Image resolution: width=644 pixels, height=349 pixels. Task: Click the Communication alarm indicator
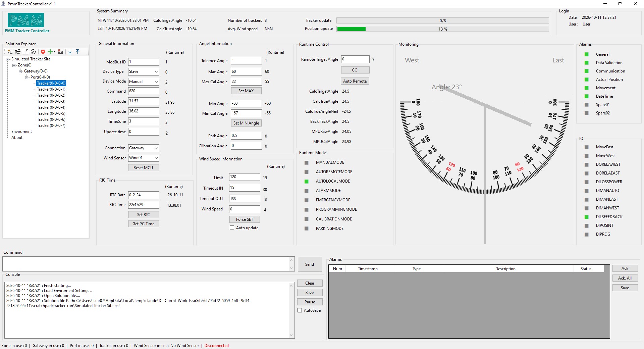point(586,71)
